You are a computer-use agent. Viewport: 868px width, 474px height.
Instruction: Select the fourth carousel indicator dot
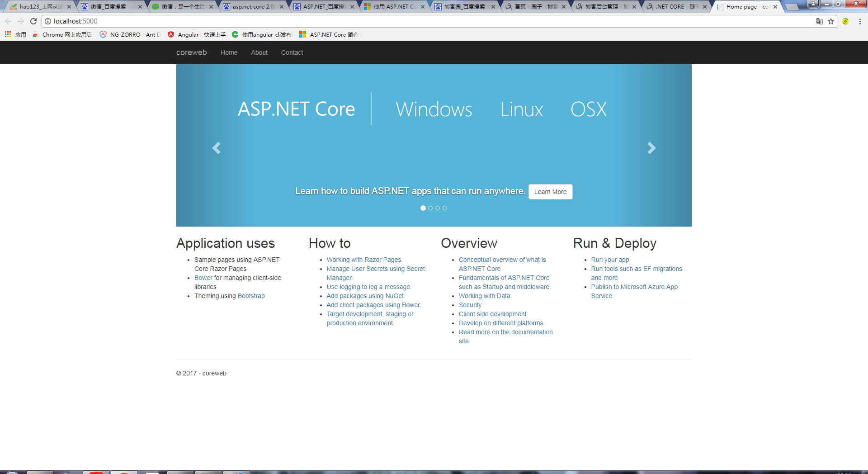coord(445,208)
